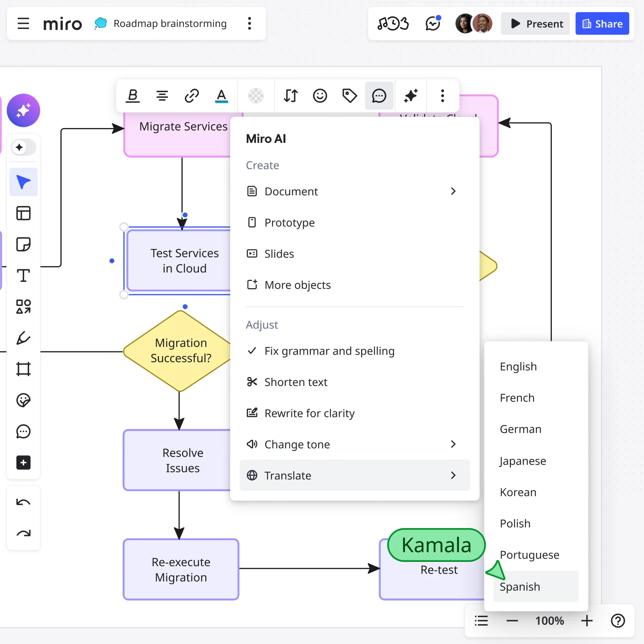
Task: Choose Fix grammar and spelling
Action: [x=329, y=351]
